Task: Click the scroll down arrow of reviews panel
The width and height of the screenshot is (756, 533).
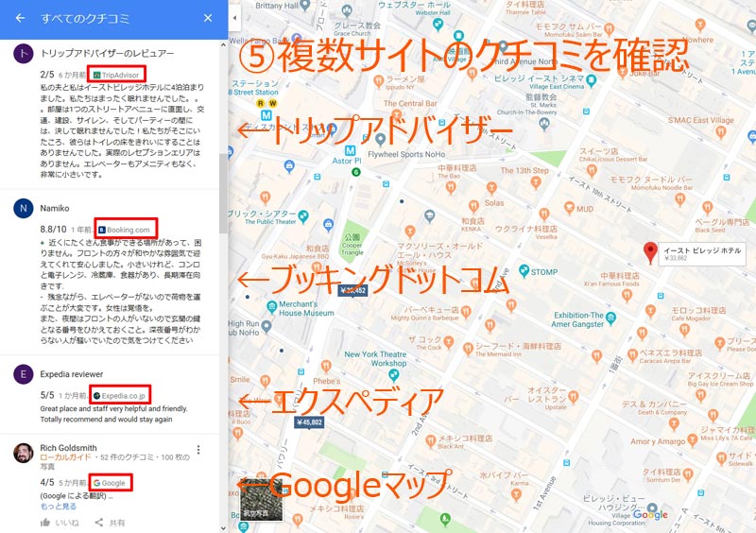Action: [223, 528]
